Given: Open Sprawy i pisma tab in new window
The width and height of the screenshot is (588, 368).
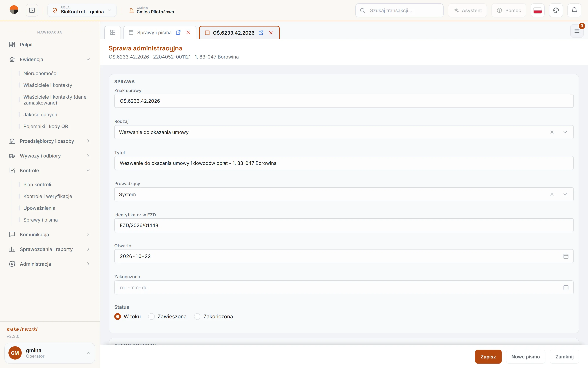Looking at the screenshot, I should coord(178,32).
